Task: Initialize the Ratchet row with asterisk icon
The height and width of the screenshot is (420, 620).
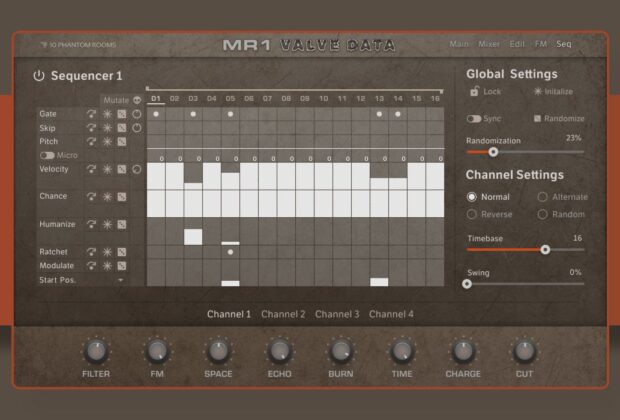Action: tap(107, 252)
